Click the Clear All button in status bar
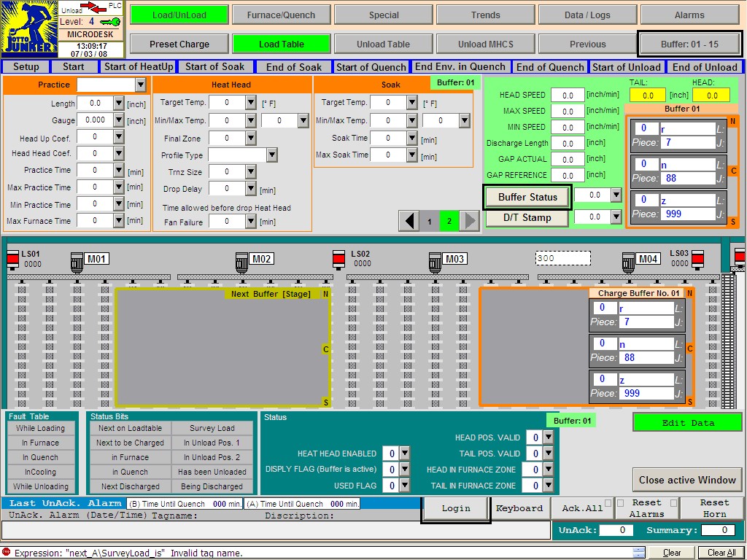Screen dimensions: 747x560 pos(721,553)
